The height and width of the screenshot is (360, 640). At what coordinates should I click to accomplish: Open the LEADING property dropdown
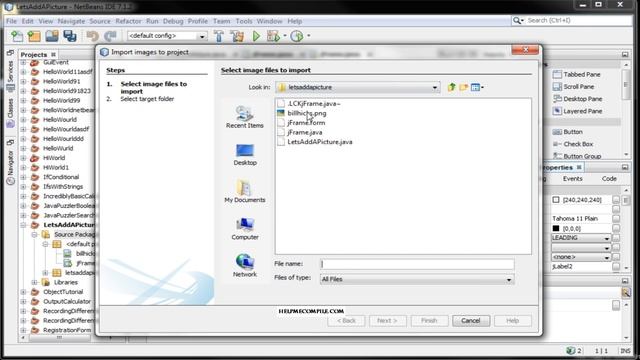607,238
